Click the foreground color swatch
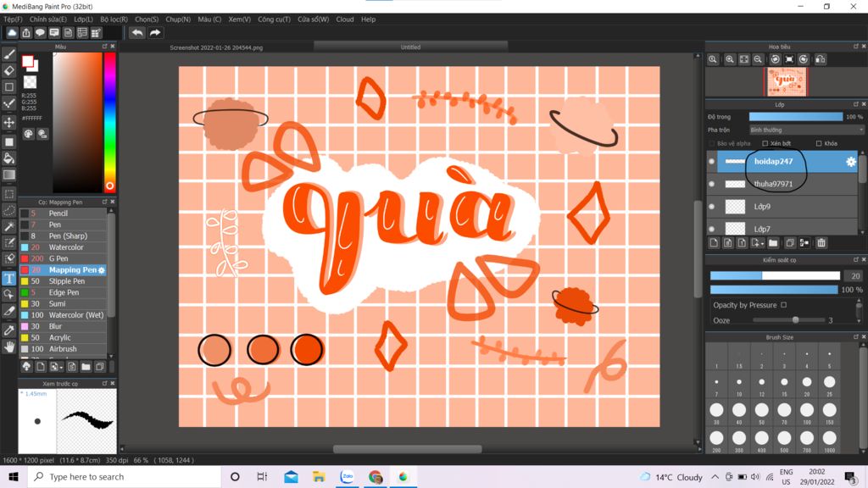 click(x=27, y=61)
